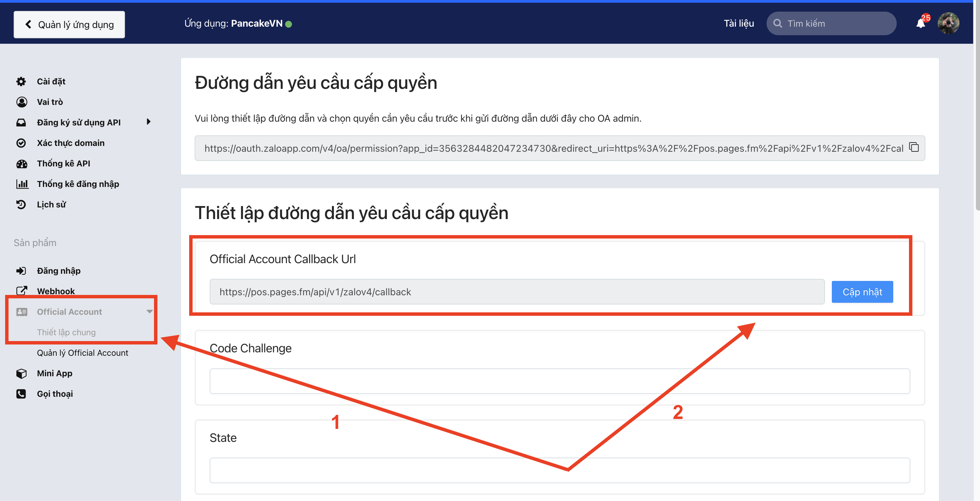Screen dimensions: 980x501
Task: Click the Vai trò user icon
Action: tap(21, 102)
